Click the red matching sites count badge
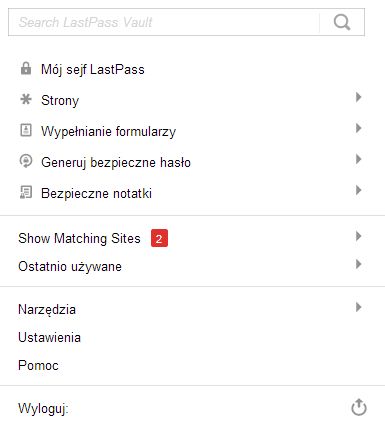This screenshot has height=430, width=385. [159, 238]
